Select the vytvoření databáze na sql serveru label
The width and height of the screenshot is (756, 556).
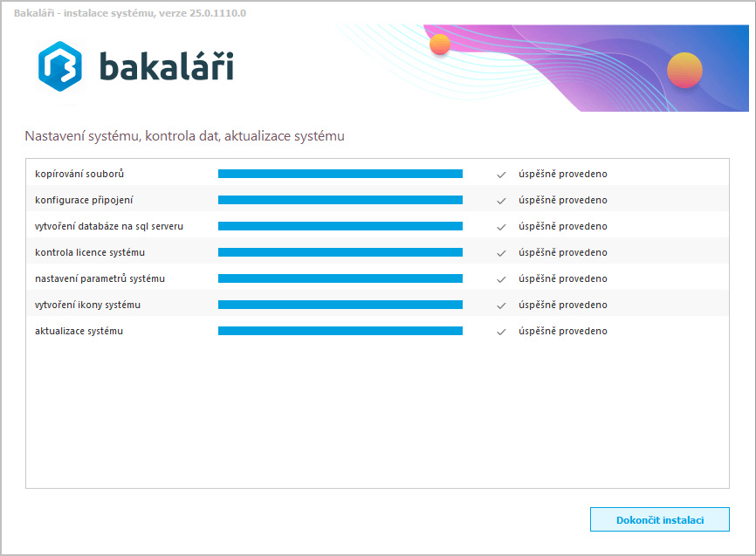point(109,226)
